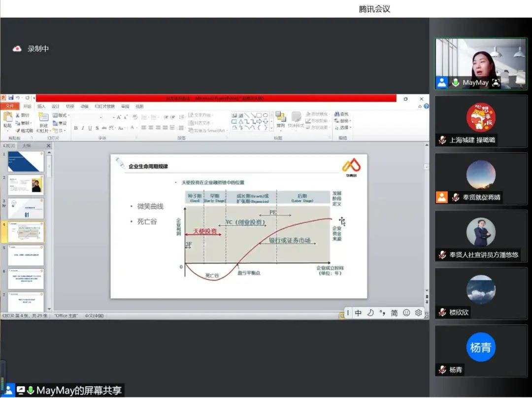Click the Reset slide button
The image size is (532, 398).
click(x=60, y=123)
